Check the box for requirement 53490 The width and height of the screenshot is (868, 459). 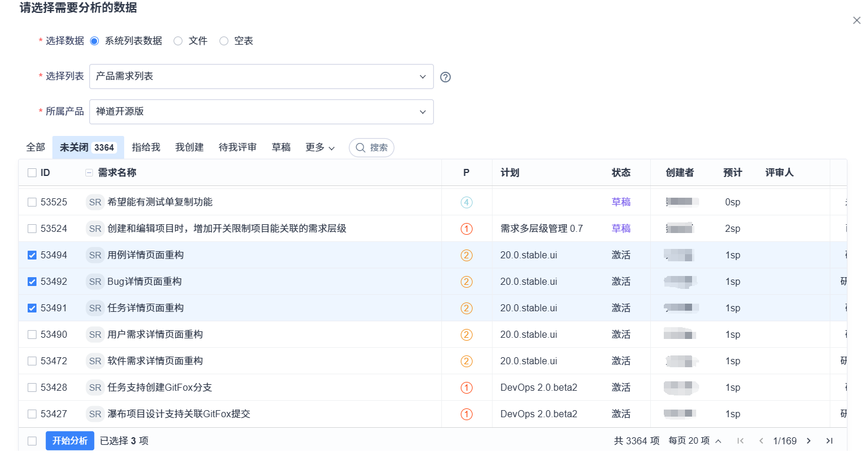(x=32, y=335)
